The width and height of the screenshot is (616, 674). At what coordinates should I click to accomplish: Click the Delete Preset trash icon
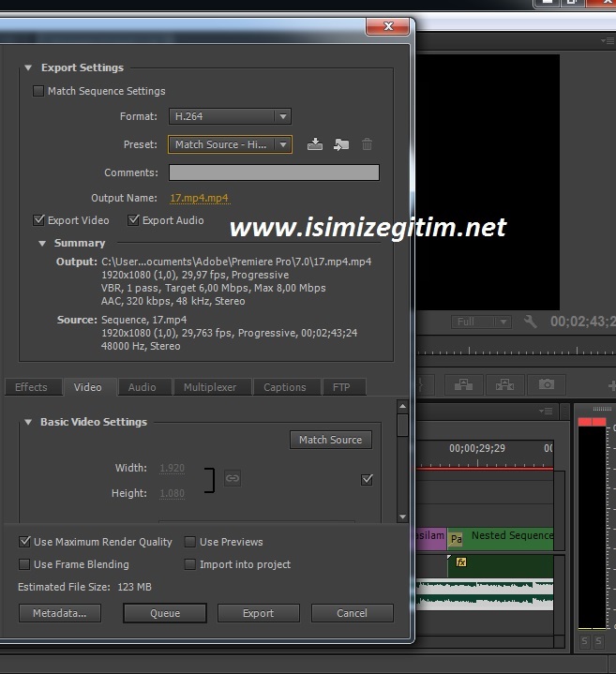click(x=368, y=144)
